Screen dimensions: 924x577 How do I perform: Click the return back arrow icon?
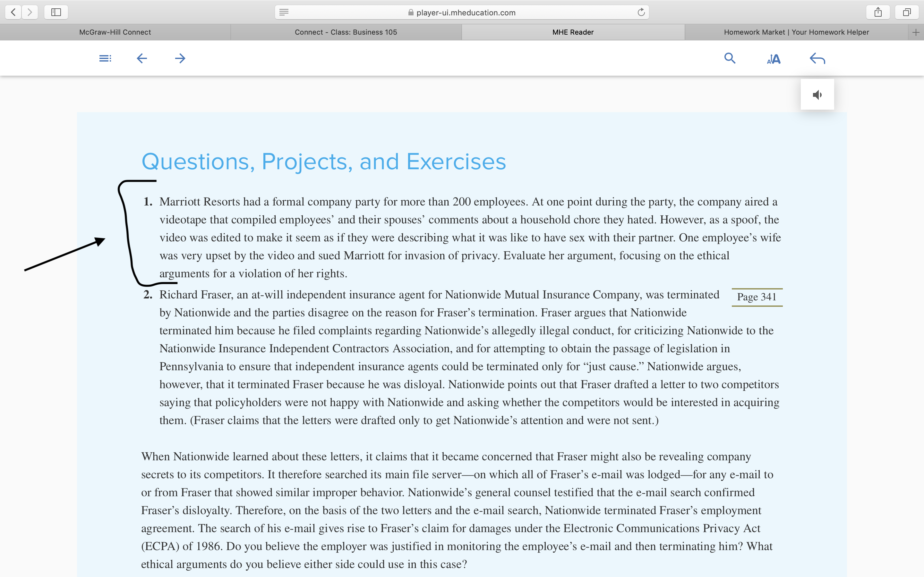[817, 58]
